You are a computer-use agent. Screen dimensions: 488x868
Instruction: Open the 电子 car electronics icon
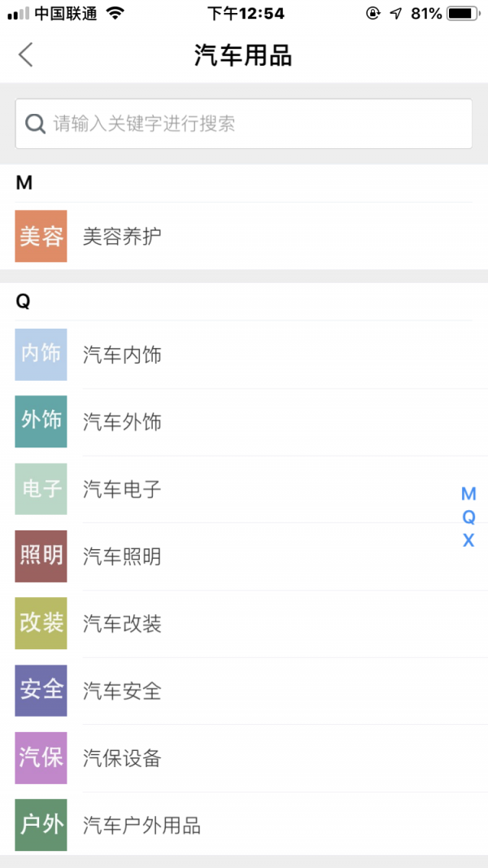click(41, 490)
